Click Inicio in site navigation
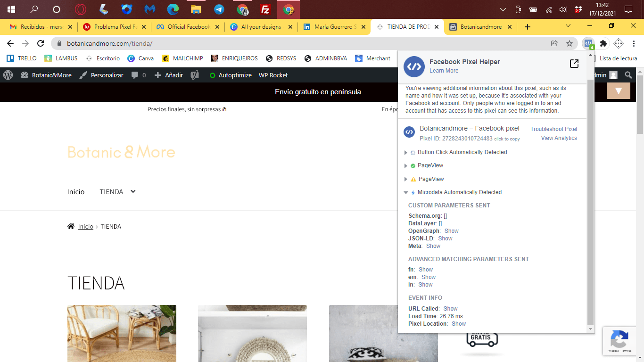644x362 pixels. pyautogui.click(x=76, y=192)
